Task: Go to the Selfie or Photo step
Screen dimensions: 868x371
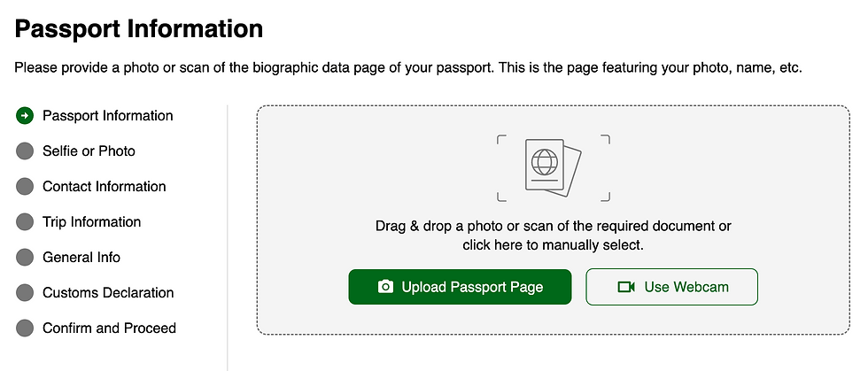Action: pos(89,151)
